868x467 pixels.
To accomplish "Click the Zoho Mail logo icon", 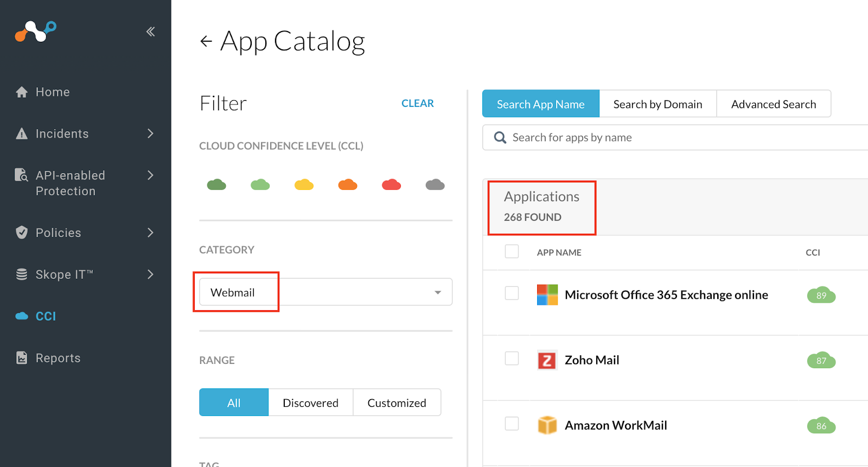I will [547, 360].
